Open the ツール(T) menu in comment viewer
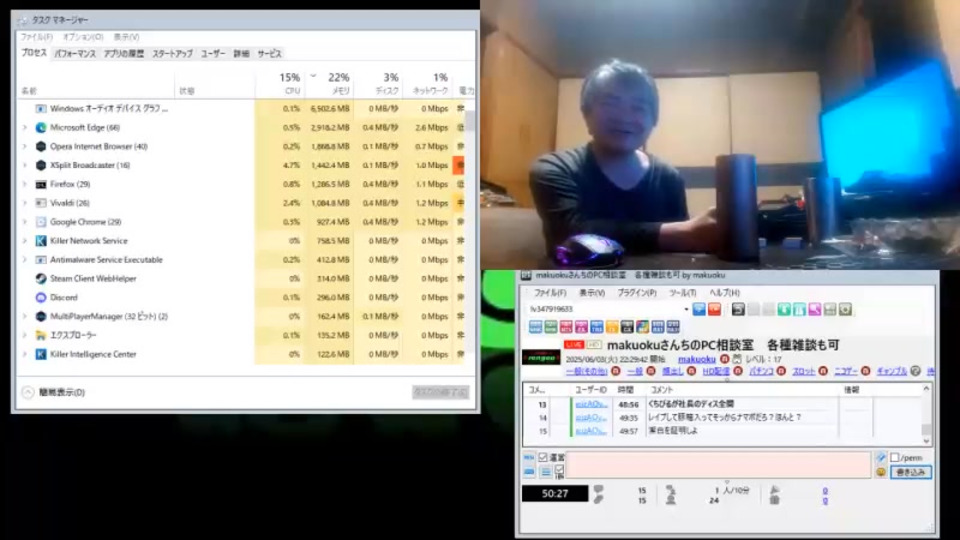This screenshot has width=960, height=540. coord(683,293)
